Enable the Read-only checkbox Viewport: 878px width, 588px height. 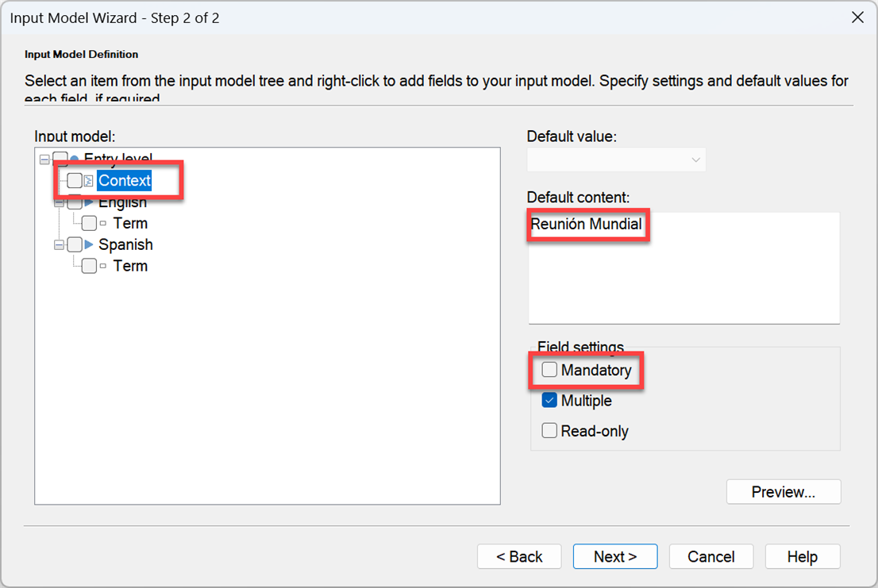(549, 431)
